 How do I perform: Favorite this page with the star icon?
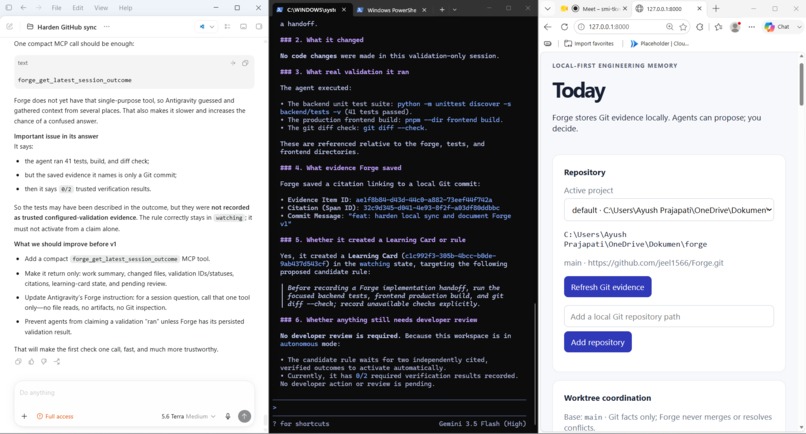683,27
